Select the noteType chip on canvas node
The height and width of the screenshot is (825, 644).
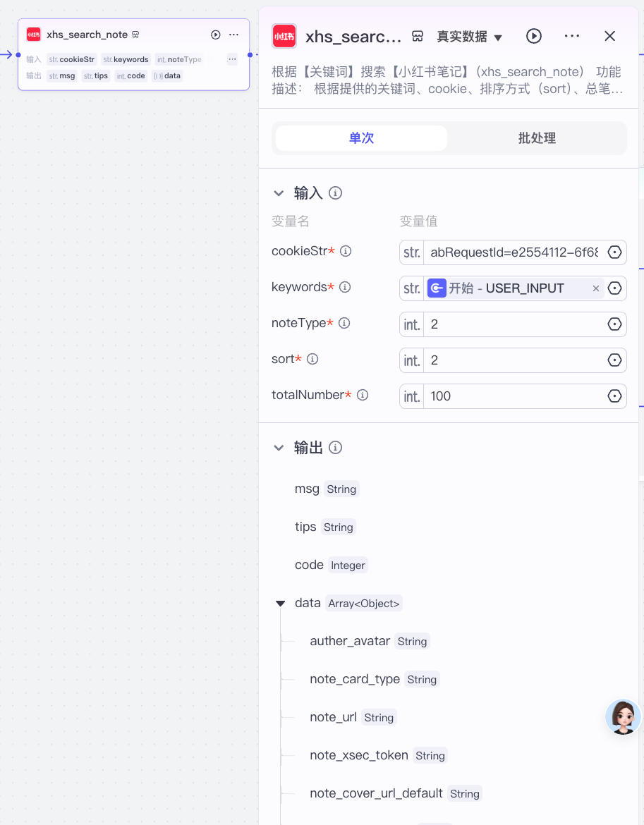[179, 59]
